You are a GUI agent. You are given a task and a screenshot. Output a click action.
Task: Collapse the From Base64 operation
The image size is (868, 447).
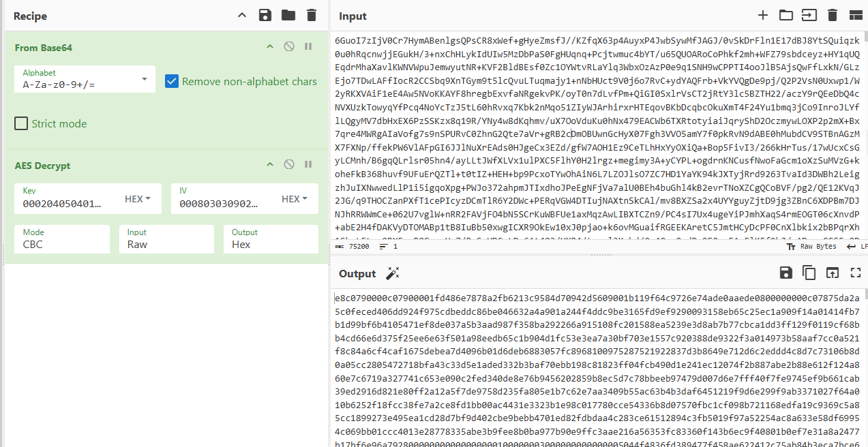(x=270, y=47)
